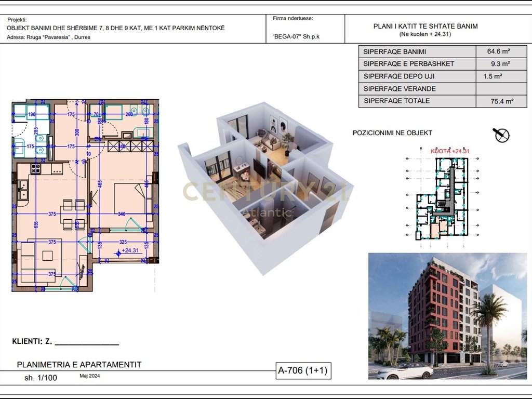Click the sofa in the living area
Viewport: 532px width, 399px height.
coord(32,263)
